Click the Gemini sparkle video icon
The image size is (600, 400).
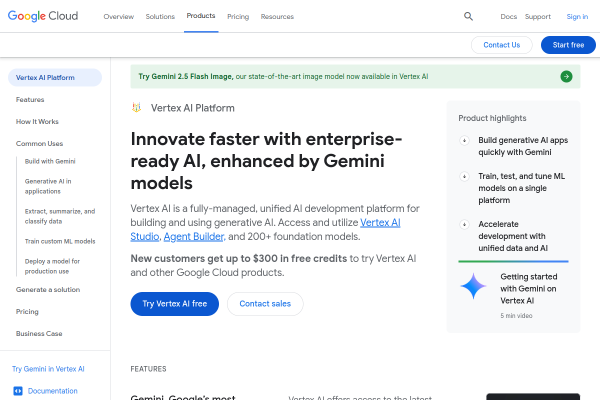473,288
